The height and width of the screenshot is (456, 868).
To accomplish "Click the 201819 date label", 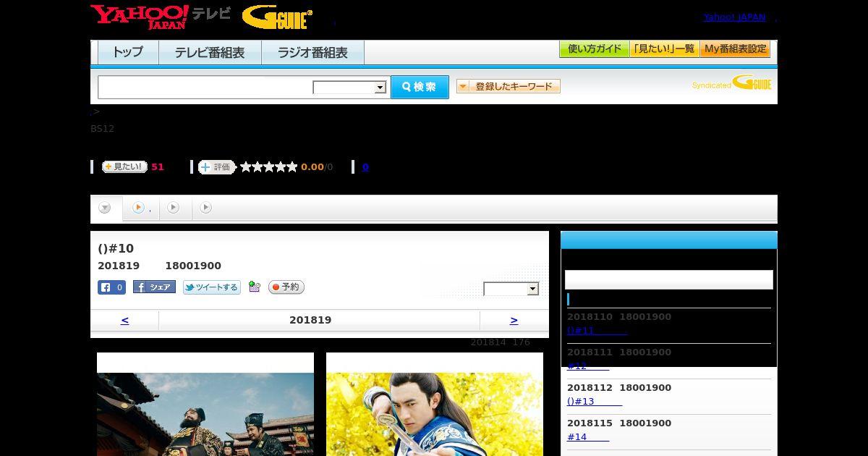I will point(310,320).
